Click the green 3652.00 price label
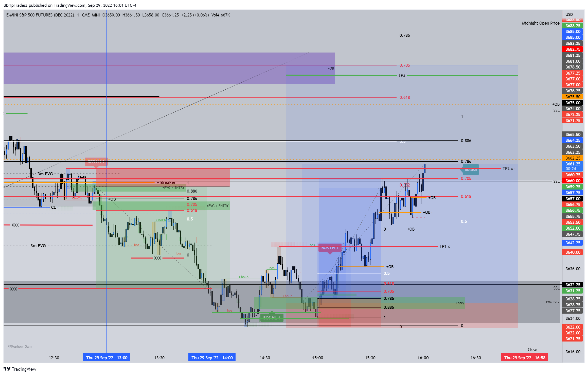The image size is (588, 375). click(x=573, y=228)
